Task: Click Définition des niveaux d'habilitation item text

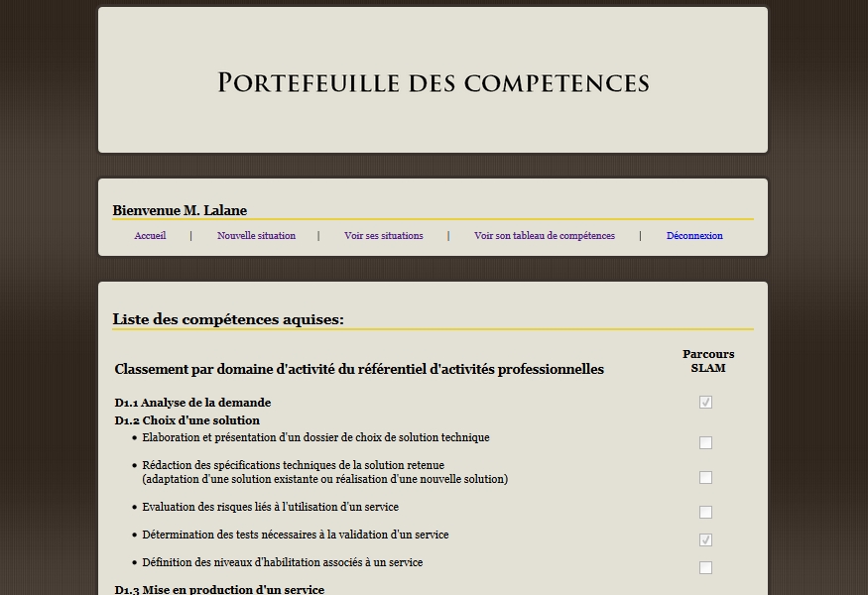Action: (x=283, y=562)
